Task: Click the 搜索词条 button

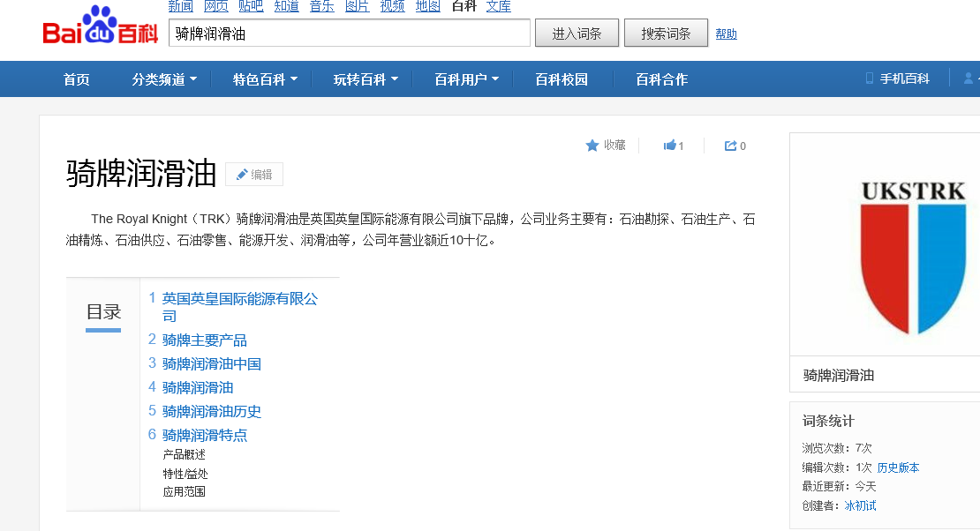Action: [x=666, y=34]
